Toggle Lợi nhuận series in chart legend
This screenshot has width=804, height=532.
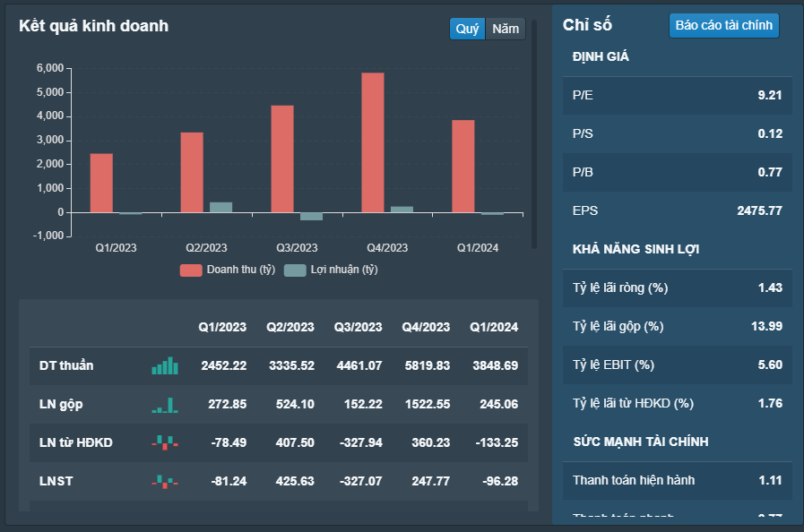pos(331,270)
